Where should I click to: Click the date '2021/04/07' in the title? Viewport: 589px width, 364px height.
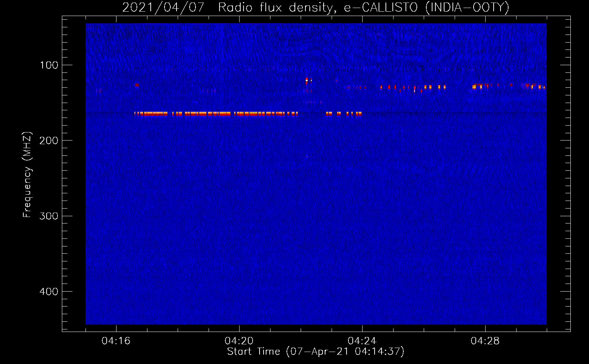tap(163, 8)
